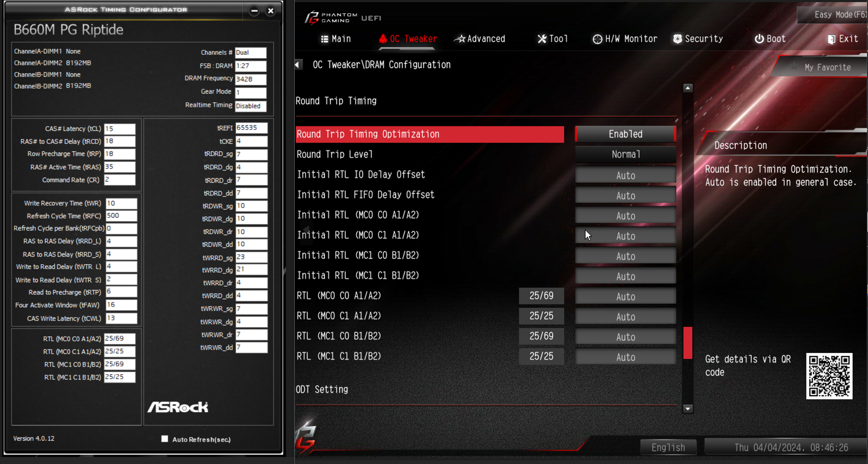The width and height of the screenshot is (868, 464).
Task: Open the Round Trip Level Normal dropdown
Action: pyautogui.click(x=625, y=154)
